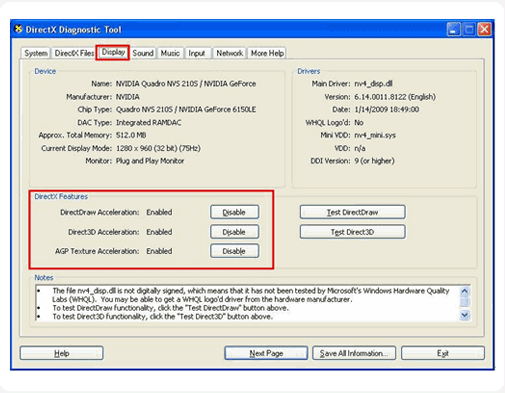
Task: Click the Test Direct3D button
Action: click(353, 232)
